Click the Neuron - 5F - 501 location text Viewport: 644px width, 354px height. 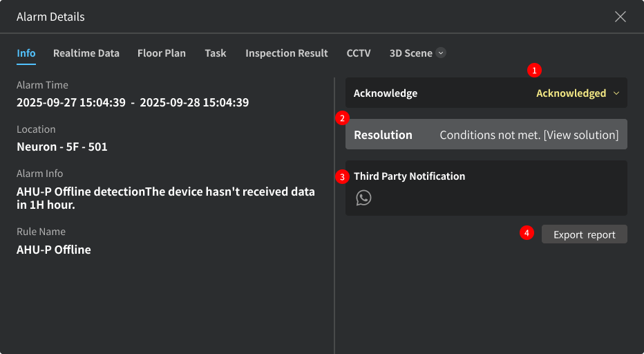pyautogui.click(x=62, y=147)
